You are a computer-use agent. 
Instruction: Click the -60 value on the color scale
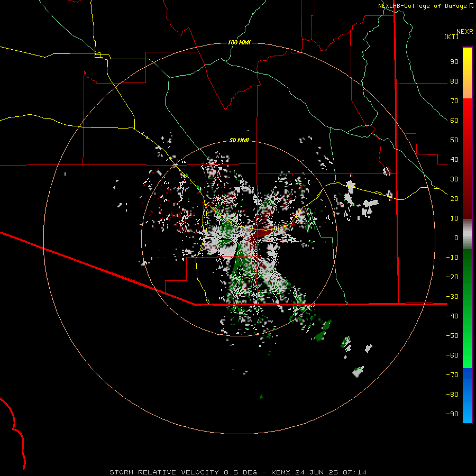(x=452, y=355)
